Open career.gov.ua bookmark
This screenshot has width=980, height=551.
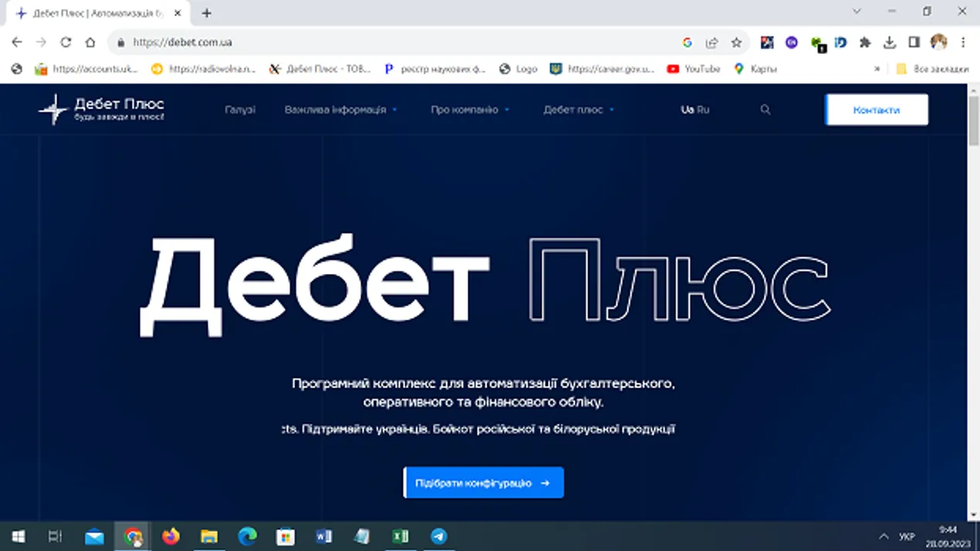[x=602, y=69]
